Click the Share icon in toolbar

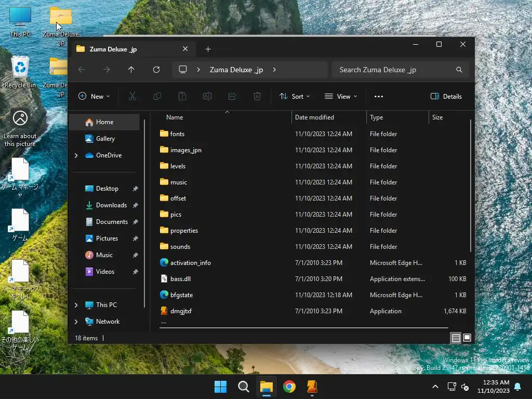coord(232,96)
